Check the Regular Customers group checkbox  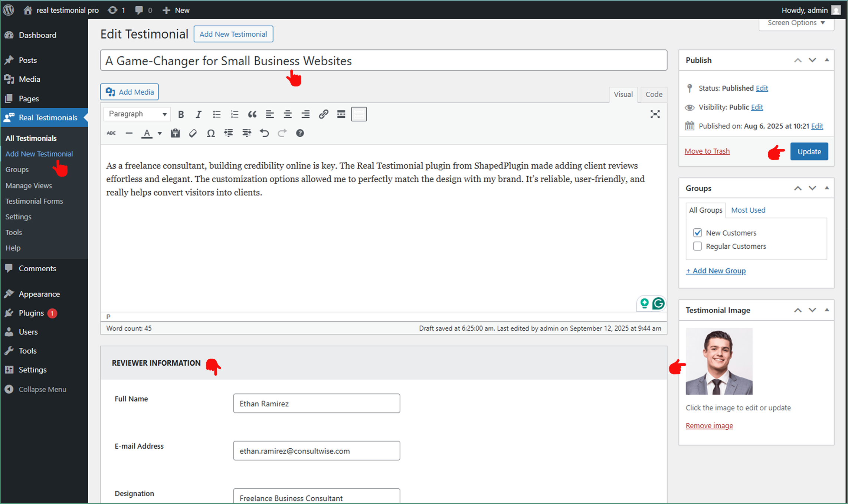(697, 246)
